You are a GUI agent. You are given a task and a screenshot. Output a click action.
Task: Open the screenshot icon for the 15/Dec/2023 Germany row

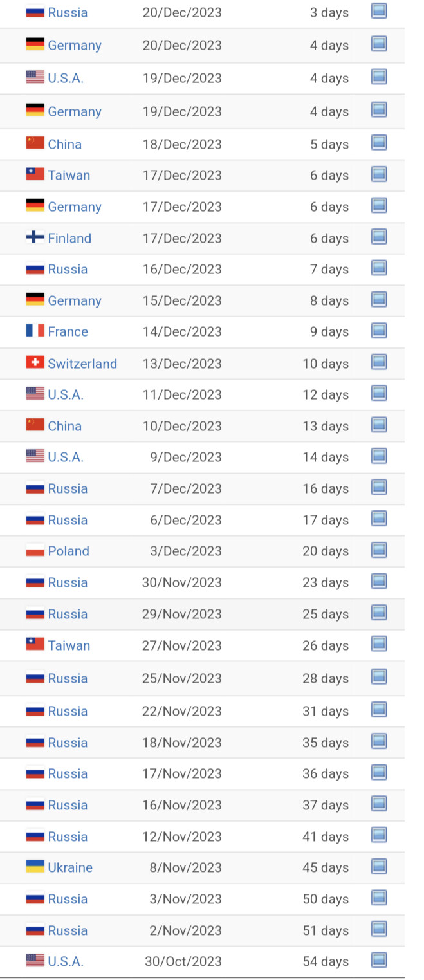[379, 300]
